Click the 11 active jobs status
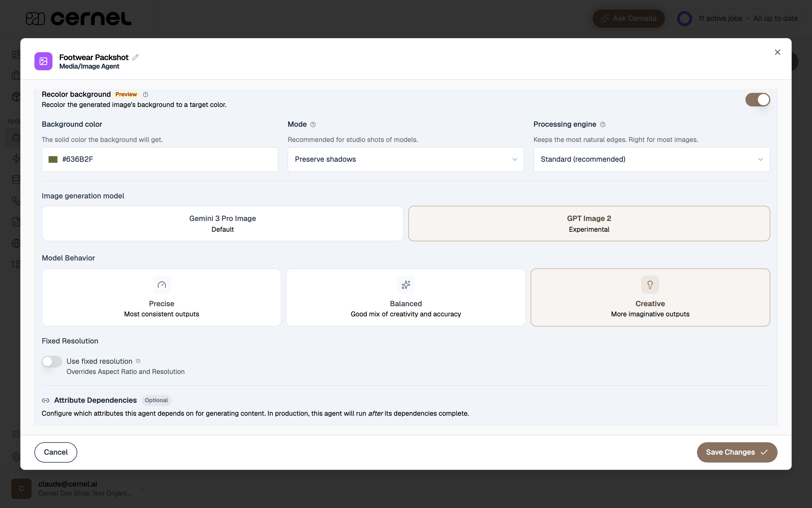 pos(720,18)
